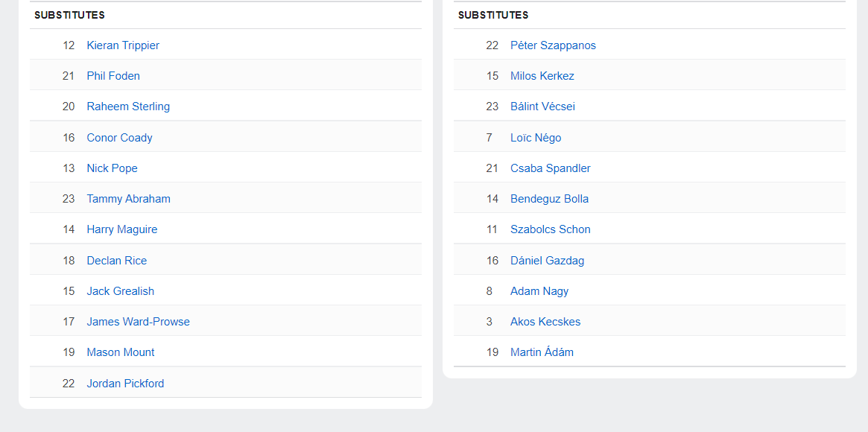
Task: Open Csaba Spandler's profile link
Action: tap(551, 168)
